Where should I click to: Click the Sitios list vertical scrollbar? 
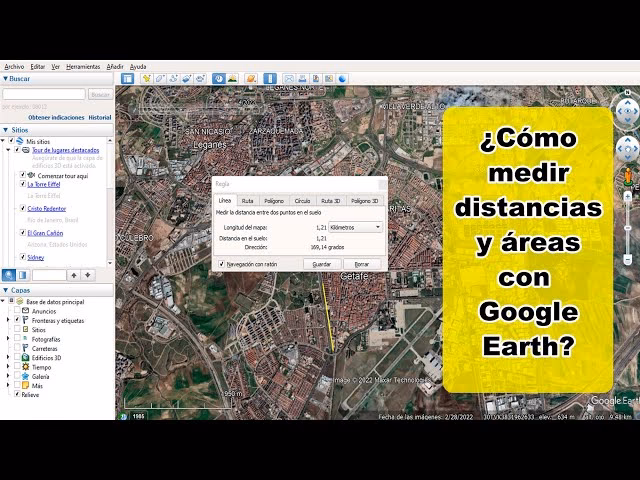(109, 202)
